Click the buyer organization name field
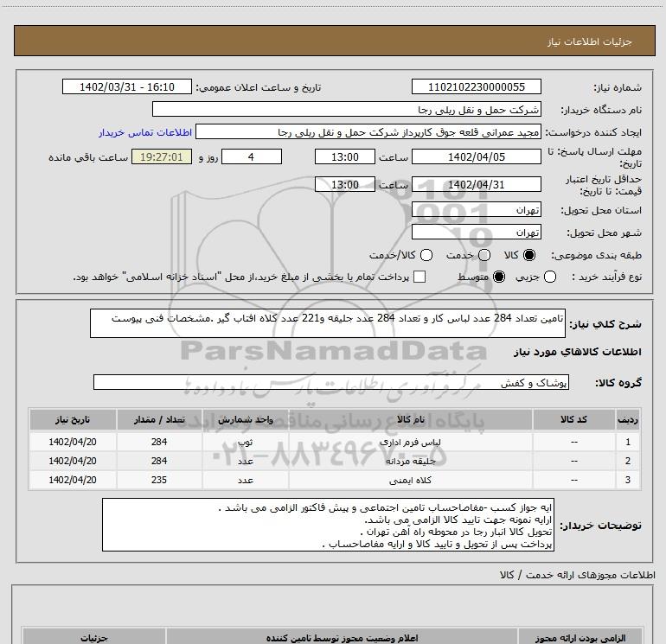This screenshot has height=644, width=666. pyautogui.click(x=347, y=109)
